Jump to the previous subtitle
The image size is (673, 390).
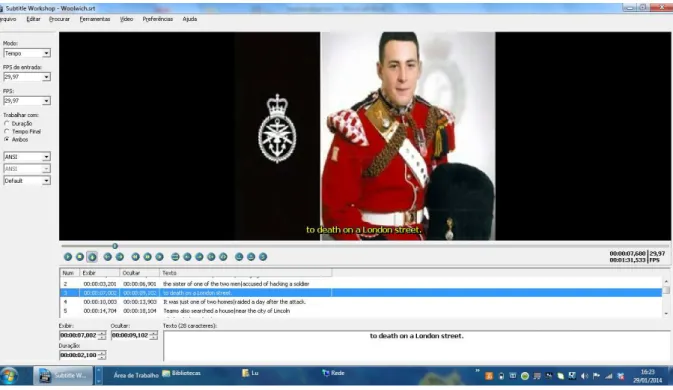[108, 257]
